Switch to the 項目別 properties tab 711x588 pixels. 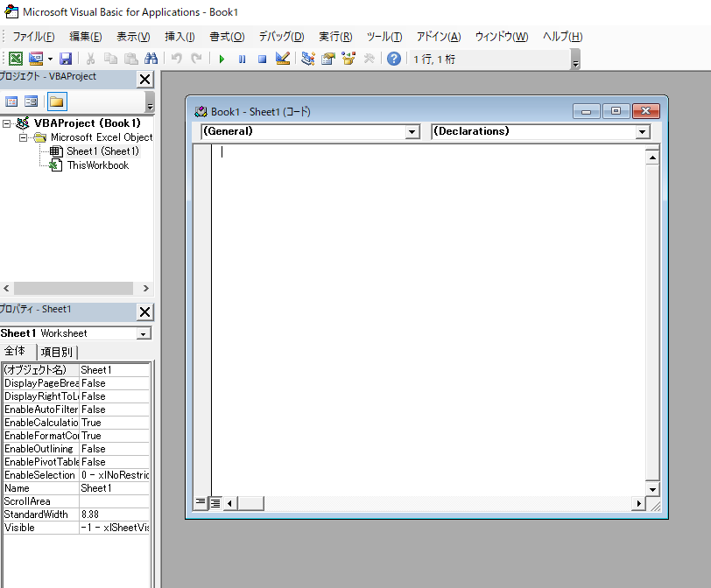pos(58,352)
